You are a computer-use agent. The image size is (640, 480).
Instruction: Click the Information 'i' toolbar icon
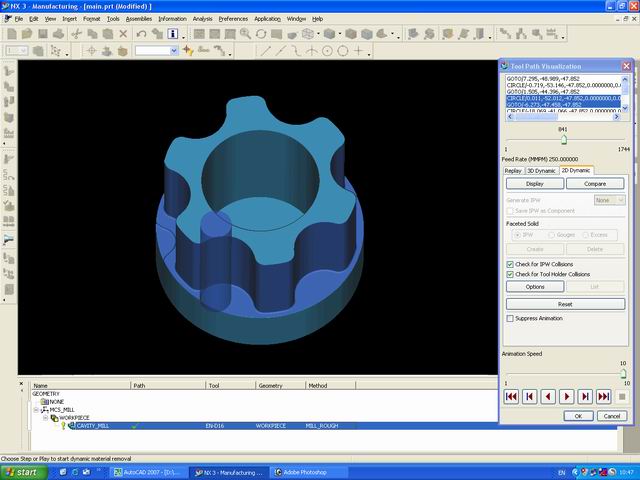[x=172, y=33]
